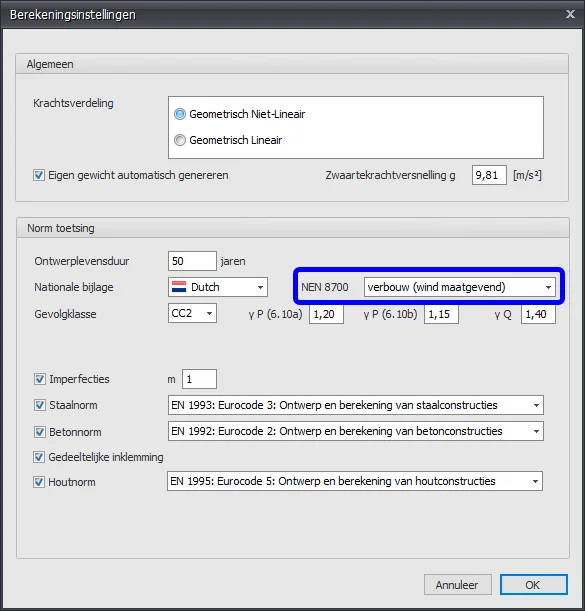This screenshot has height=611, width=585.
Task: Click the Nationale bijlage label
Action: click(74, 287)
